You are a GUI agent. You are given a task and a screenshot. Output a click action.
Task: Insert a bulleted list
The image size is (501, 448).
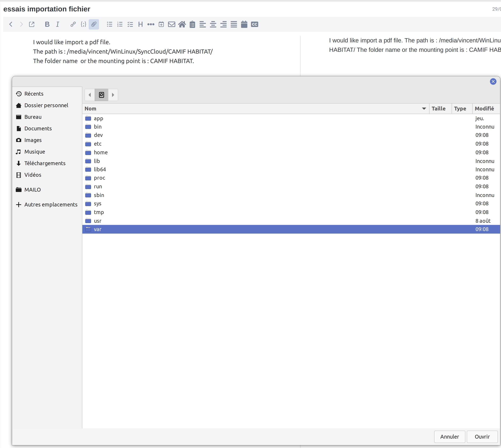point(109,24)
